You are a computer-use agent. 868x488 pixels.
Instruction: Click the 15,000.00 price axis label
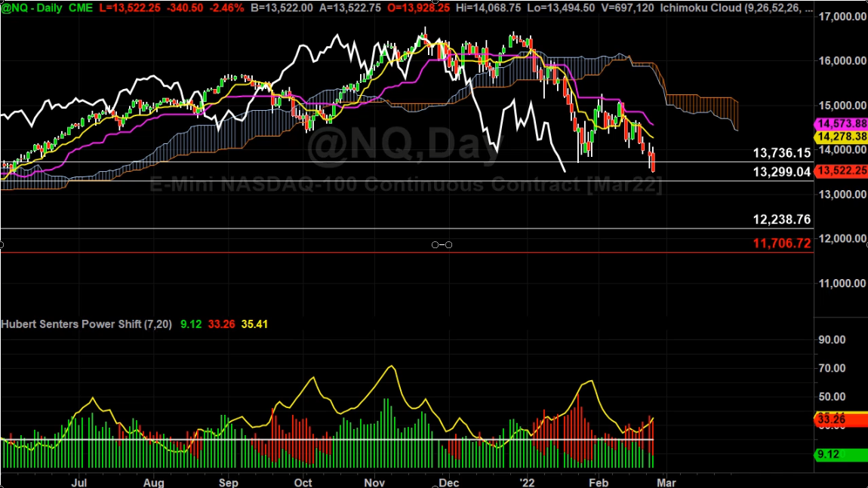[x=842, y=105]
